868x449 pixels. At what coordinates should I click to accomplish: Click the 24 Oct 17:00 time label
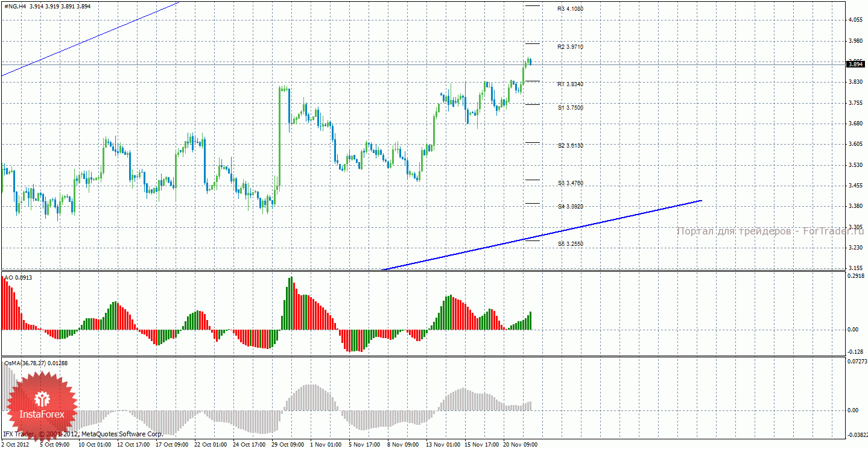click(x=249, y=445)
